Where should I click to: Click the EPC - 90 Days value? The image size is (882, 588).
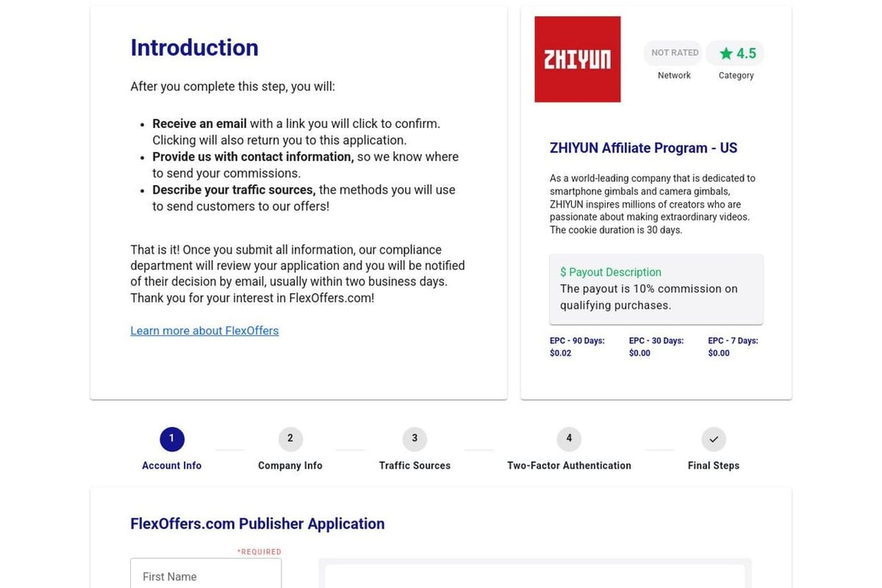tap(560, 353)
